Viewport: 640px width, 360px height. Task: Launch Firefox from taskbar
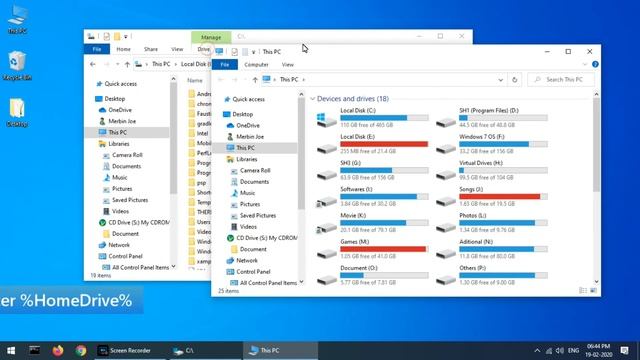(x=58, y=350)
